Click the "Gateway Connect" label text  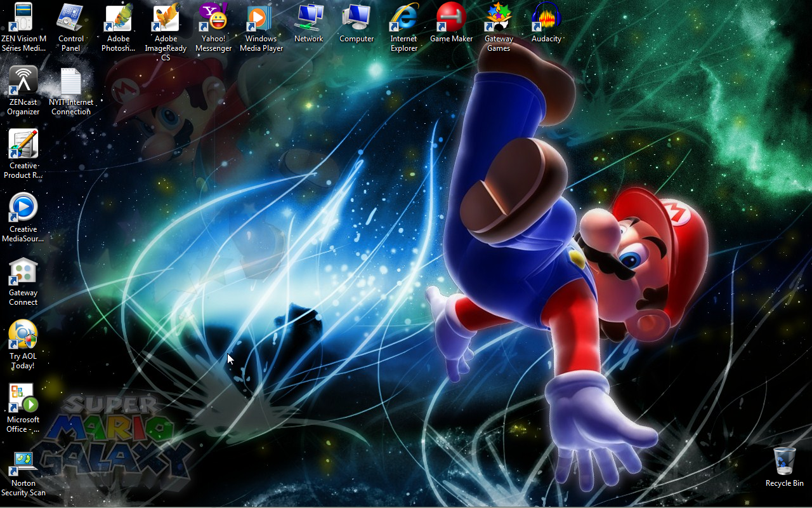(23, 297)
